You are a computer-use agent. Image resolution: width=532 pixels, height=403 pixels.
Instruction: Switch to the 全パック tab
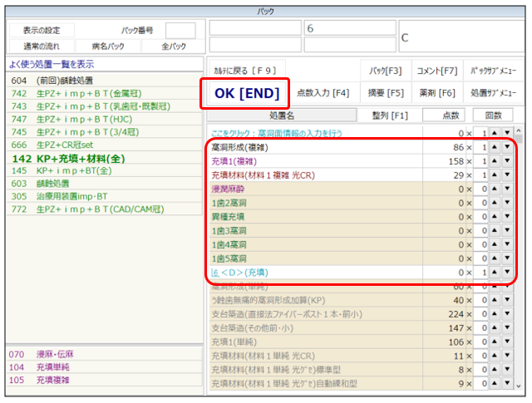pos(173,46)
